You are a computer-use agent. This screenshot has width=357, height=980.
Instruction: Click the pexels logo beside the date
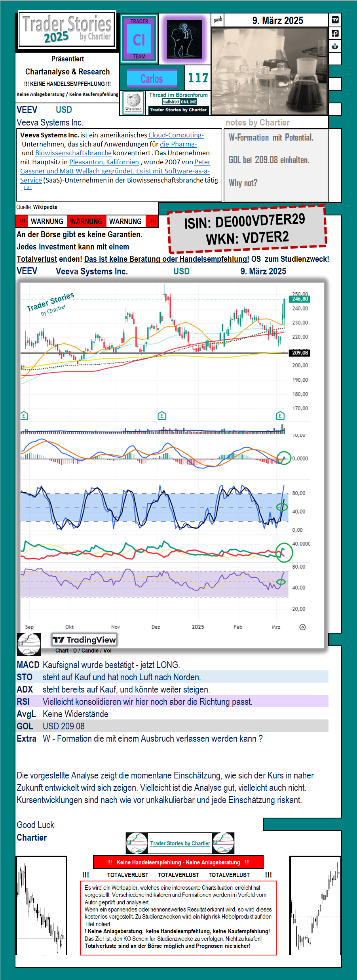pos(218,20)
